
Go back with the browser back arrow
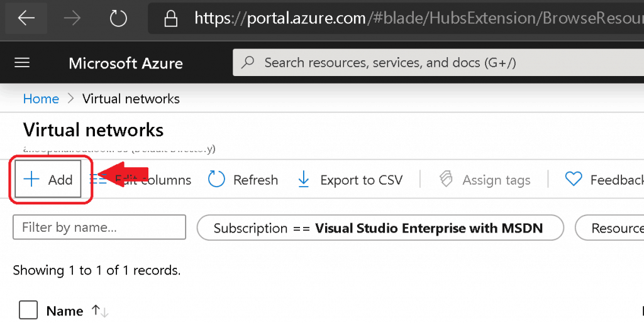26,18
